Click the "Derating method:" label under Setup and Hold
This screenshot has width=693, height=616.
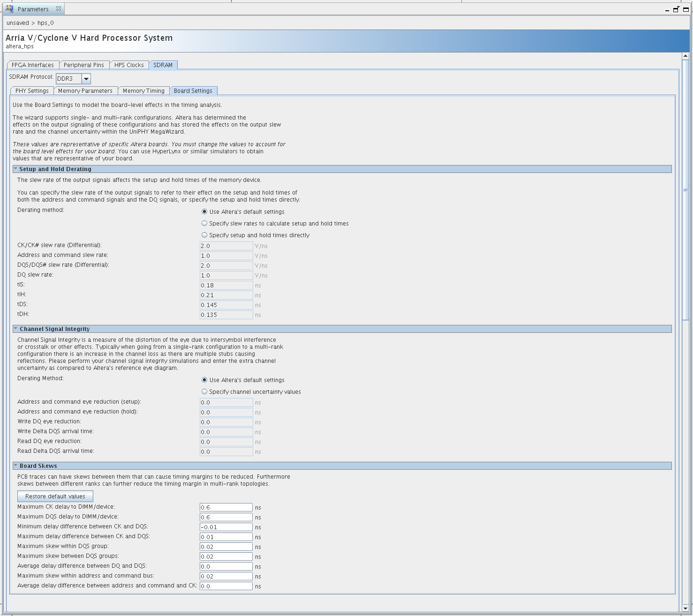pyautogui.click(x=41, y=210)
